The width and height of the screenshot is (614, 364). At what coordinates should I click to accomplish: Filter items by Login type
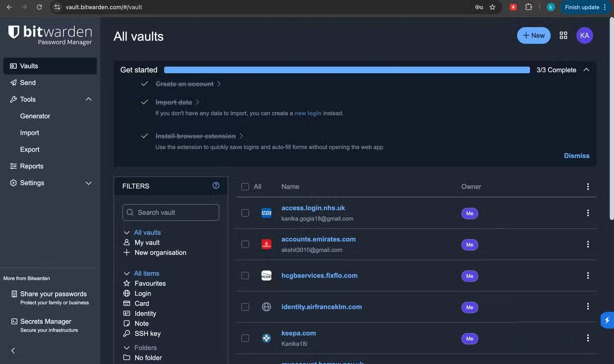pos(143,293)
